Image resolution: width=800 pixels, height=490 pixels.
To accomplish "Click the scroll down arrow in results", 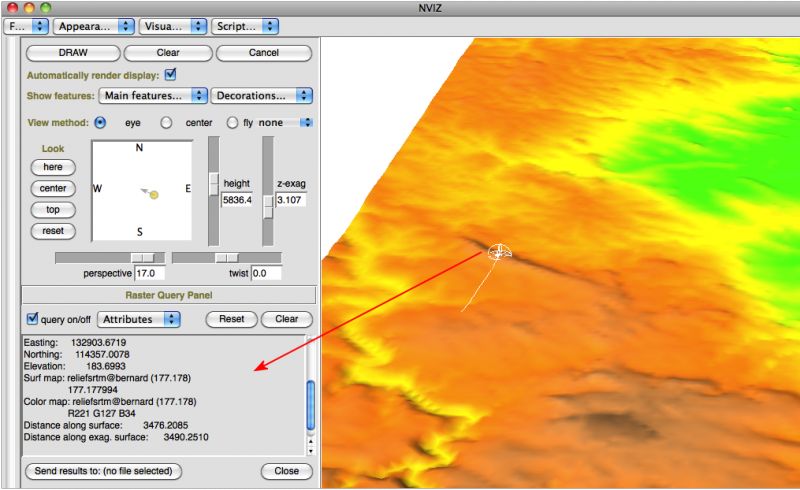I will [x=310, y=448].
